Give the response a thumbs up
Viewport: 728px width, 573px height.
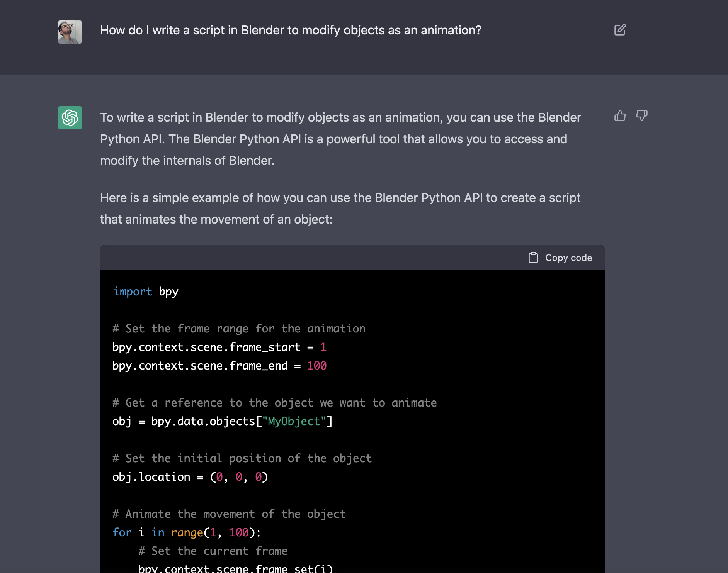pos(620,115)
